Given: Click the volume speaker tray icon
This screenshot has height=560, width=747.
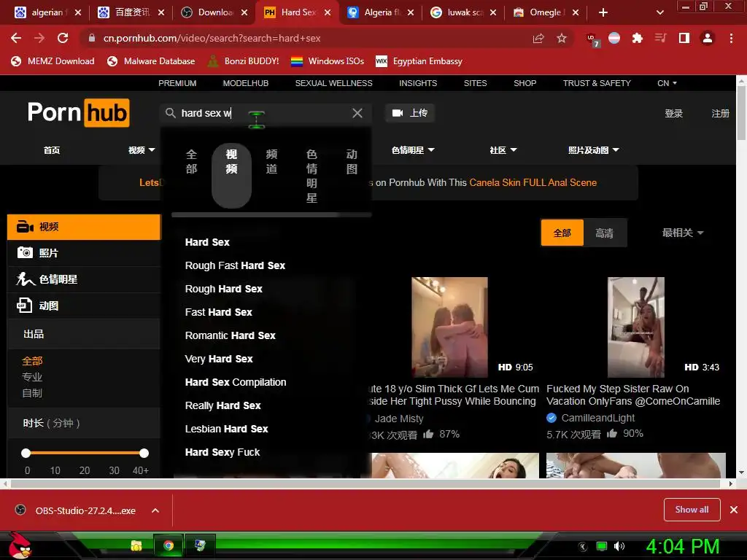Looking at the screenshot, I should [619, 546].
